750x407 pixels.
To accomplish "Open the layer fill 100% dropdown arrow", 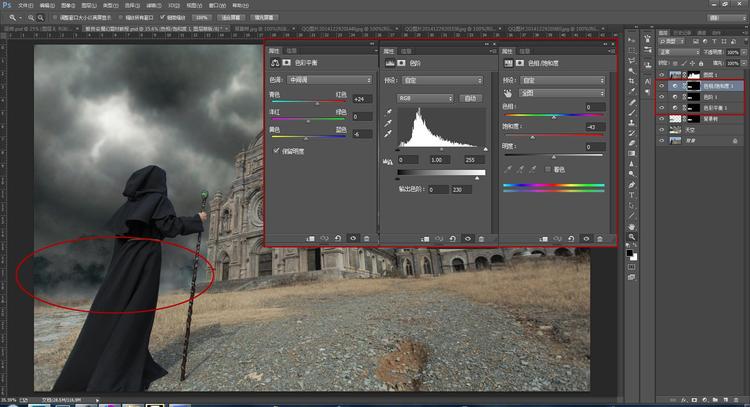I will [743, 63].
